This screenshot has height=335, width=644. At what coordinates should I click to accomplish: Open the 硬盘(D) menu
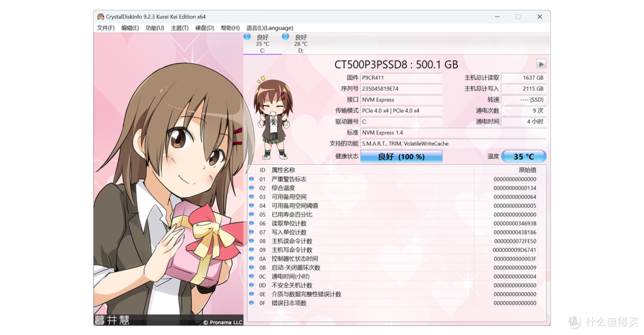205,28
